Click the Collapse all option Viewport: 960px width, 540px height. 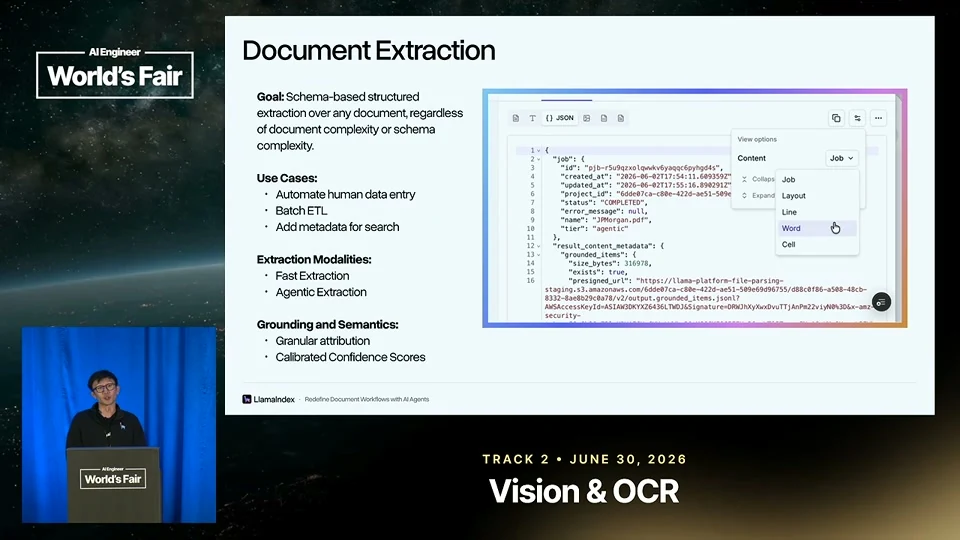[x=757, y=179]
